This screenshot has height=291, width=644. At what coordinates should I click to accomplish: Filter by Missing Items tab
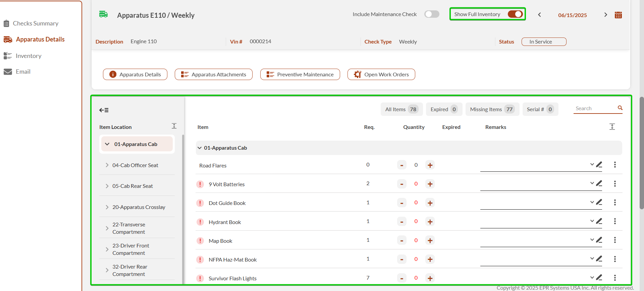point(492,109)
